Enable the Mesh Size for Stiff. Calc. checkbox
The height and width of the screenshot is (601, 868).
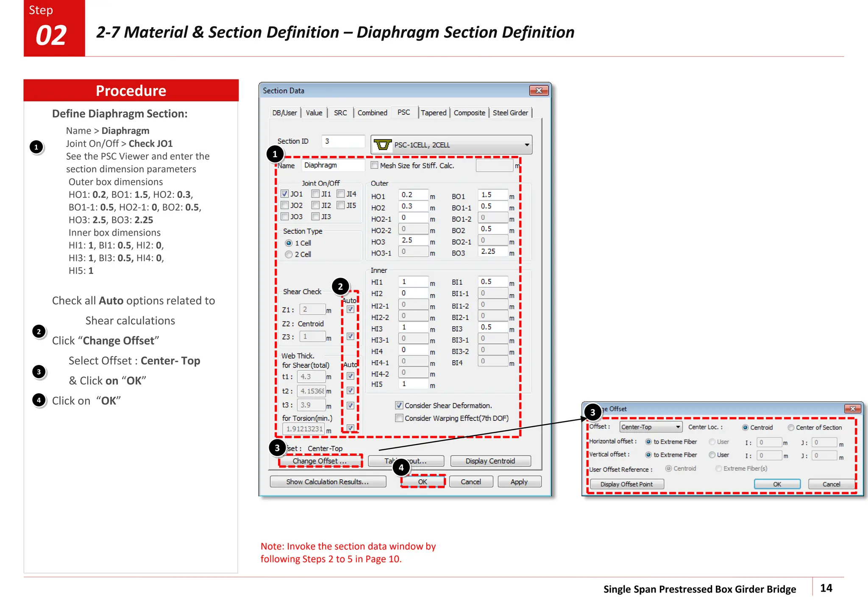click(x=374, y=165)
